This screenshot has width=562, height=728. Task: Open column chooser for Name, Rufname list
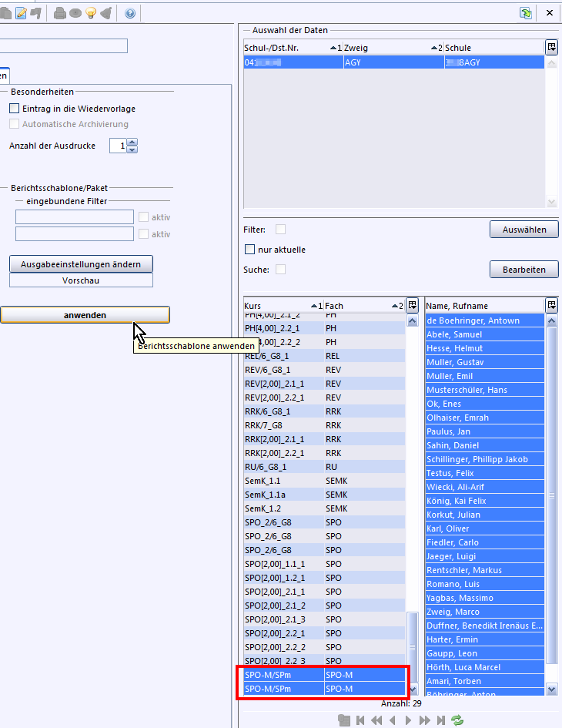(x=551, y=306)
